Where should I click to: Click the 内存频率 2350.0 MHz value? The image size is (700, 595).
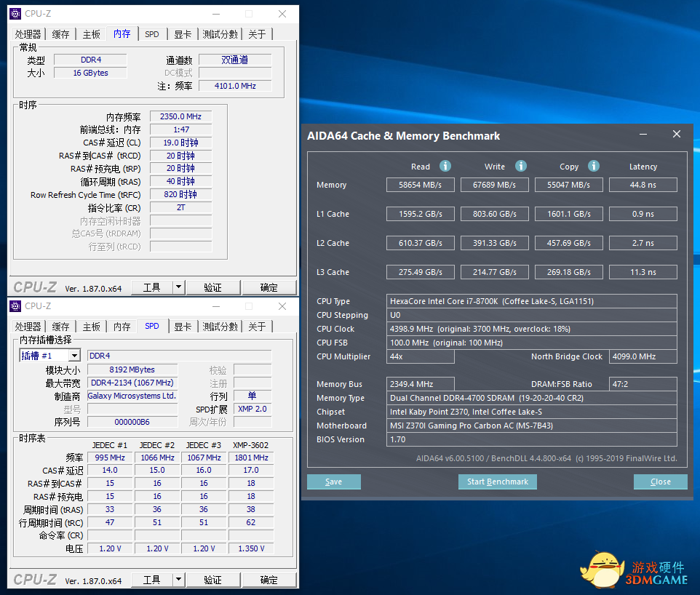tap(180, 116)
